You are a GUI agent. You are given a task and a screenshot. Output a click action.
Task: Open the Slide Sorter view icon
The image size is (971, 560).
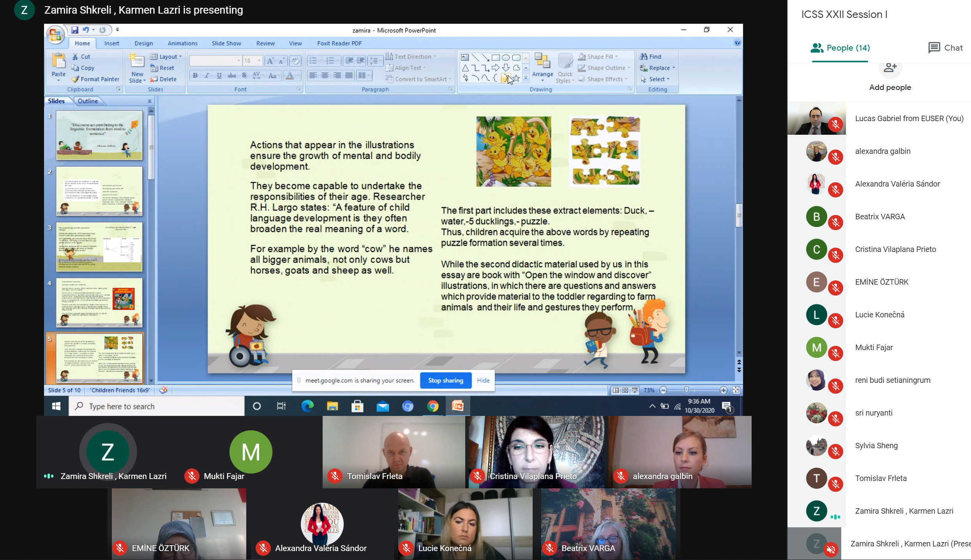[x=625, y=390]
